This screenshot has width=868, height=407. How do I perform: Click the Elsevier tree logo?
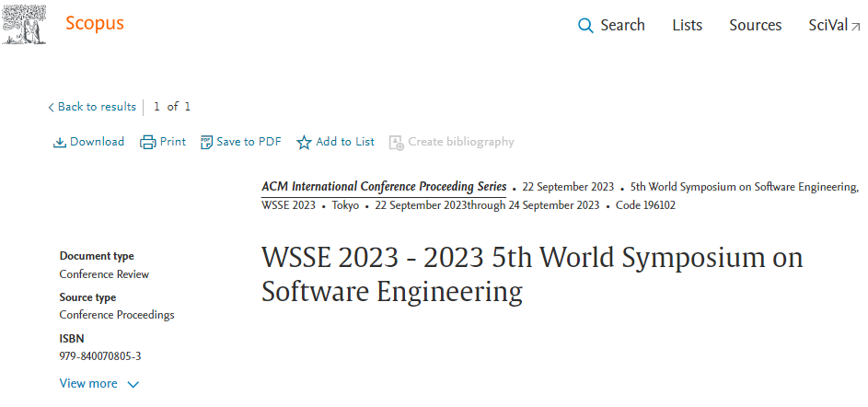(x=26, y=25)
